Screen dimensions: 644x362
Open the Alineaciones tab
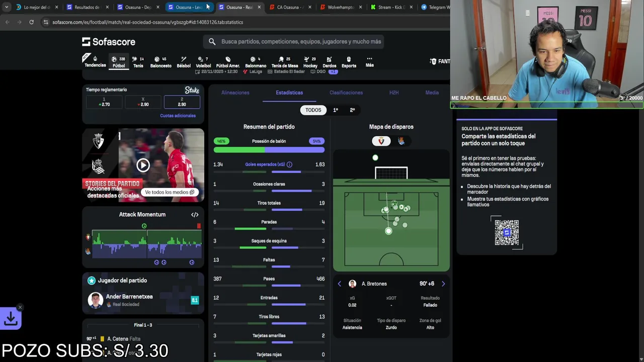coord(235,93)
